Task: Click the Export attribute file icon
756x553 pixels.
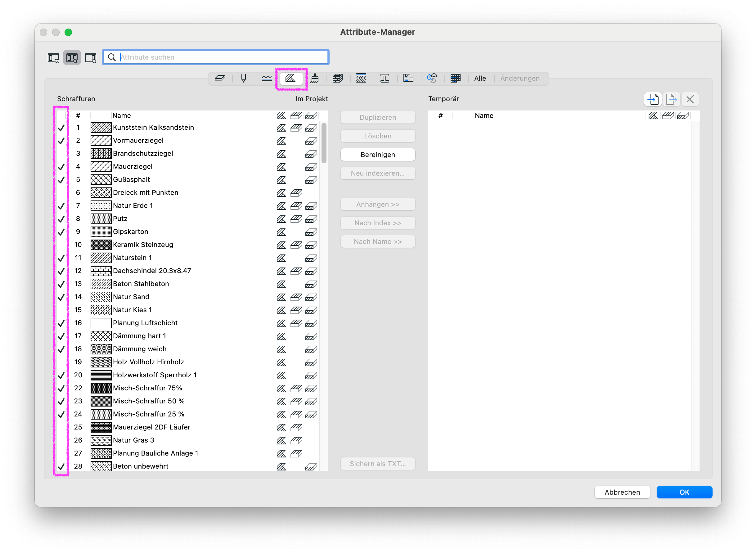Action: [671, 99]
